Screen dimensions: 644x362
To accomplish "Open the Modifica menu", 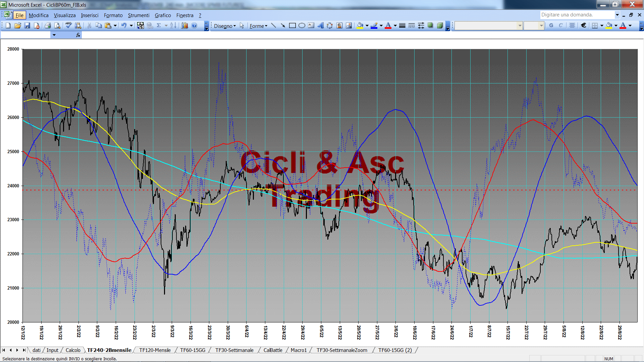I will [39, 15].
